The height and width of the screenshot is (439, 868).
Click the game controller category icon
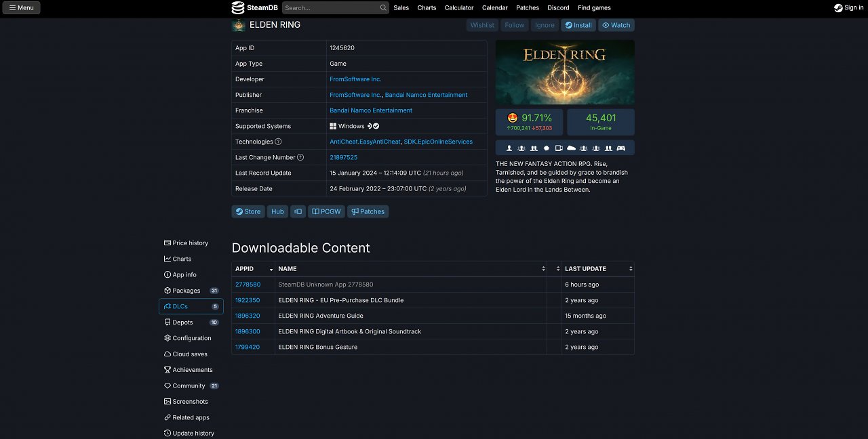[620, 148]
